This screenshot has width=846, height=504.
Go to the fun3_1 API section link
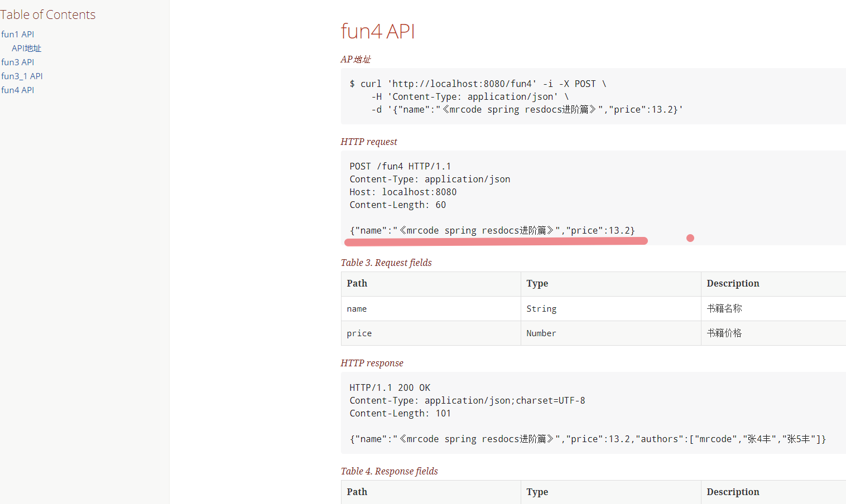[x=22, y=76]
